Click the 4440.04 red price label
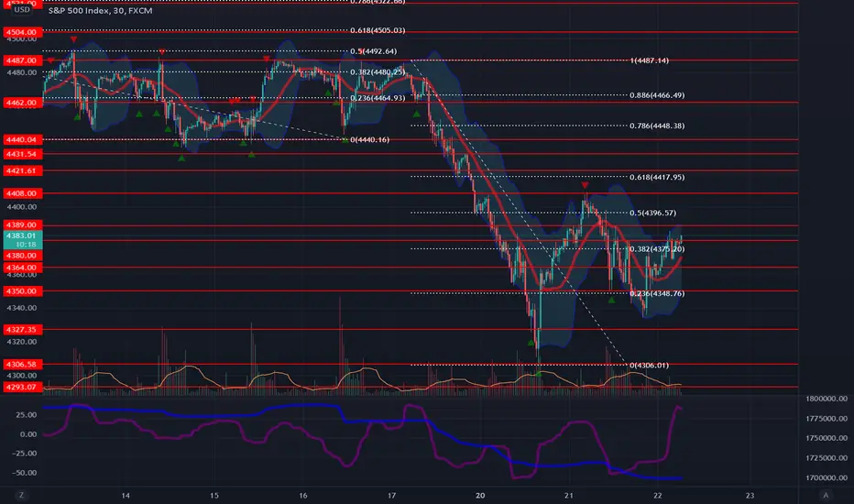 pos(22,139)
